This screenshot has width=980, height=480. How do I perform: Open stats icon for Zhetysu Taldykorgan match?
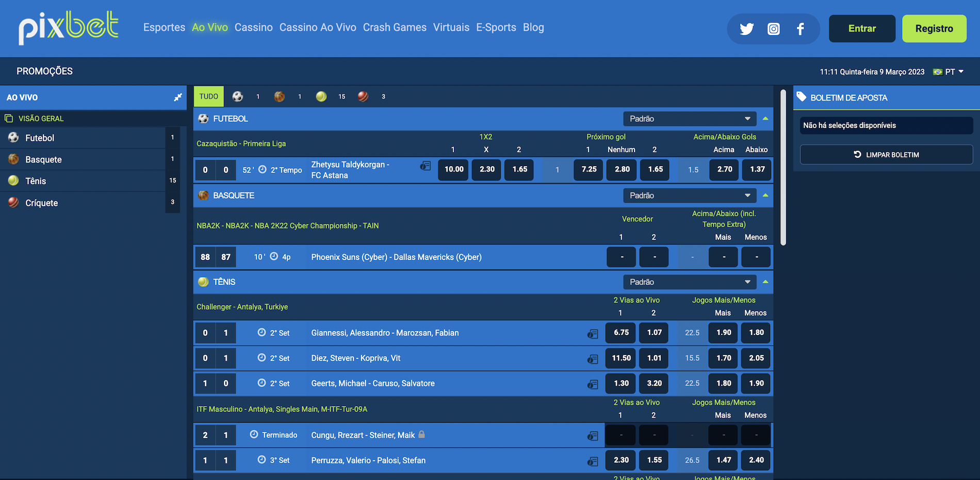coord(426,166)
